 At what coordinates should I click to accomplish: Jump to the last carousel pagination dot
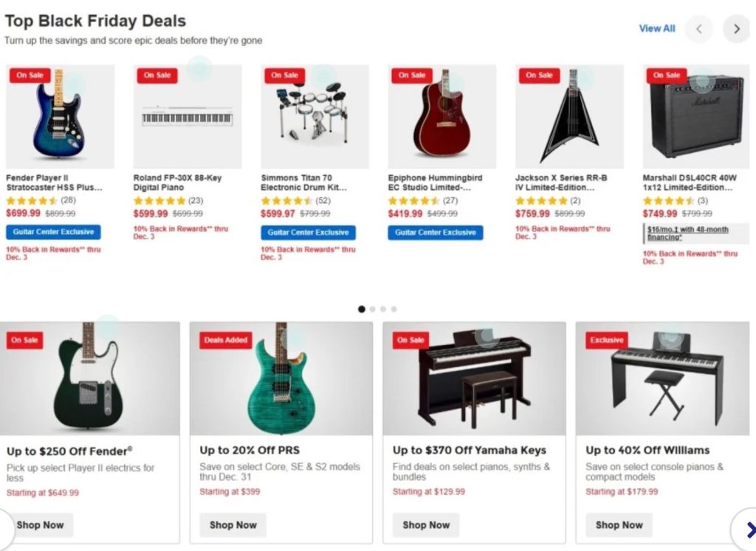tap(394, 309)
